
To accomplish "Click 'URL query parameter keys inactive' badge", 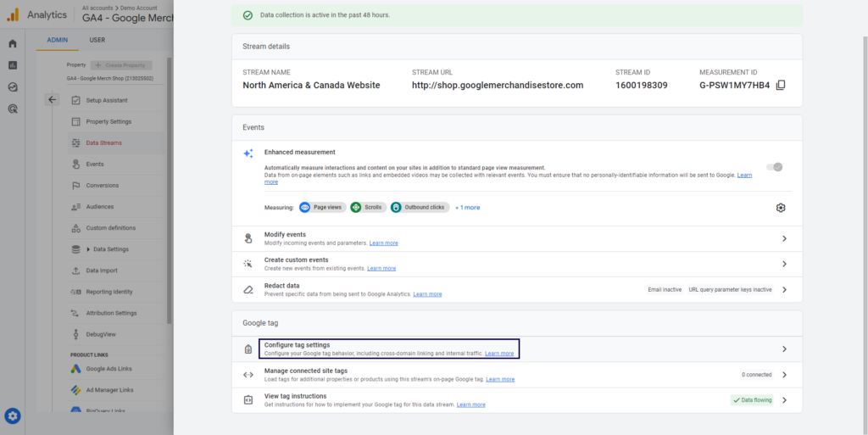I will point(730,289).
